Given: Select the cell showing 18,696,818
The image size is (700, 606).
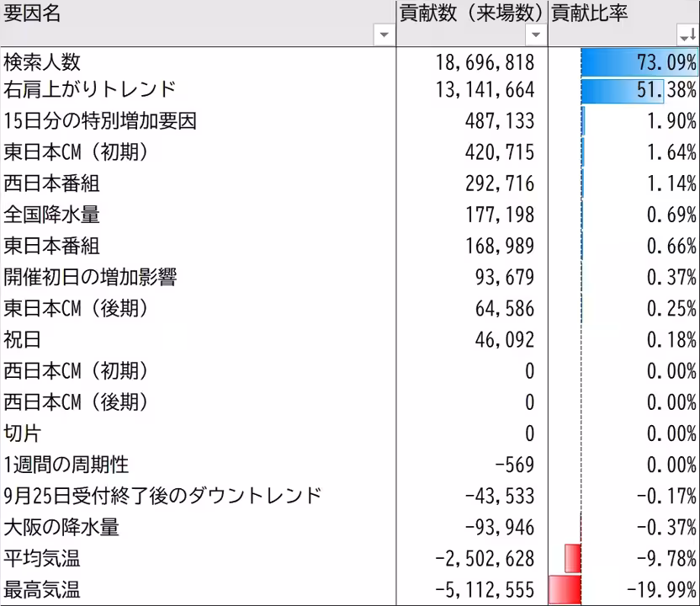Looking at the screenshot, I should click(488, 61).
